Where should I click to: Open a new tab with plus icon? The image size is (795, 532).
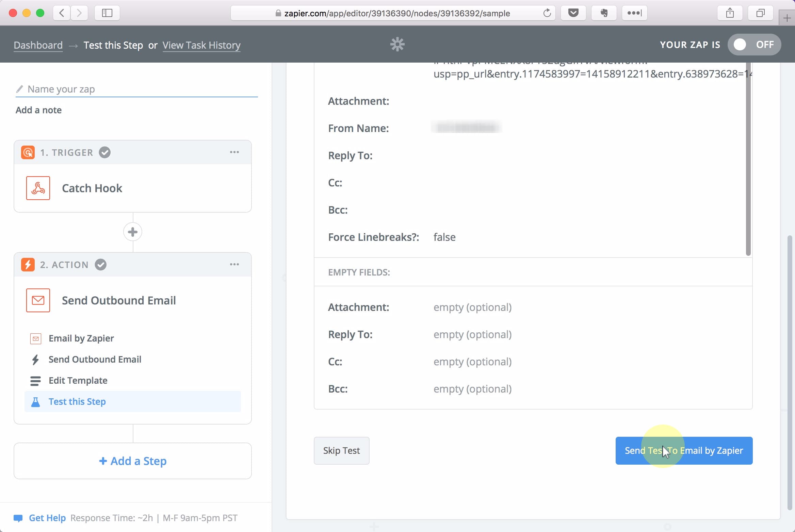click(787, 18)
